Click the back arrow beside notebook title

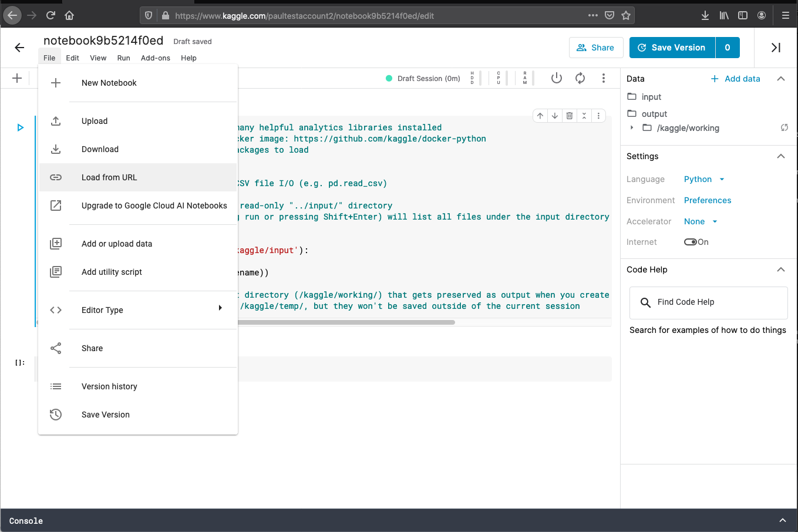pos(19,48)
